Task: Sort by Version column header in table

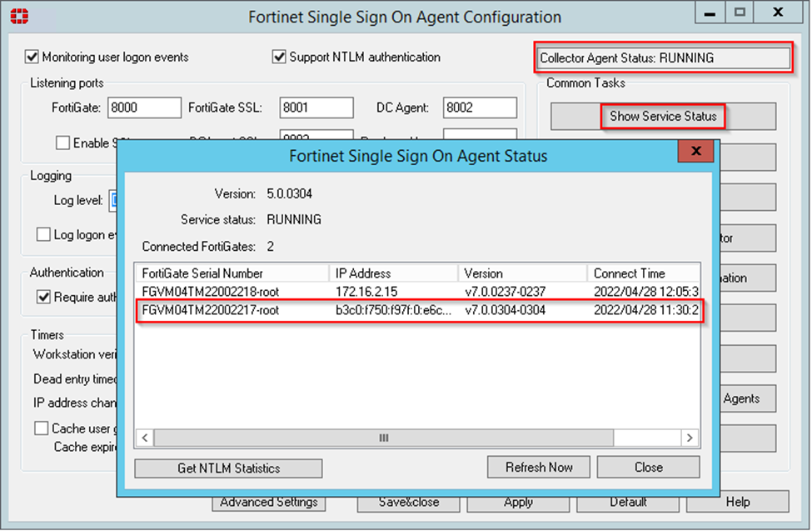Action: coord(522,273)
